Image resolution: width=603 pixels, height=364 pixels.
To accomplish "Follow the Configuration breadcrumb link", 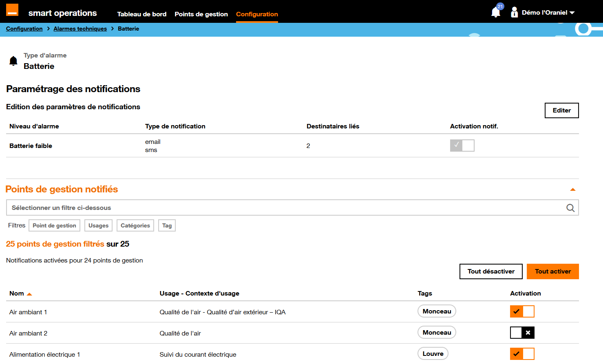I will click(24, 29).
